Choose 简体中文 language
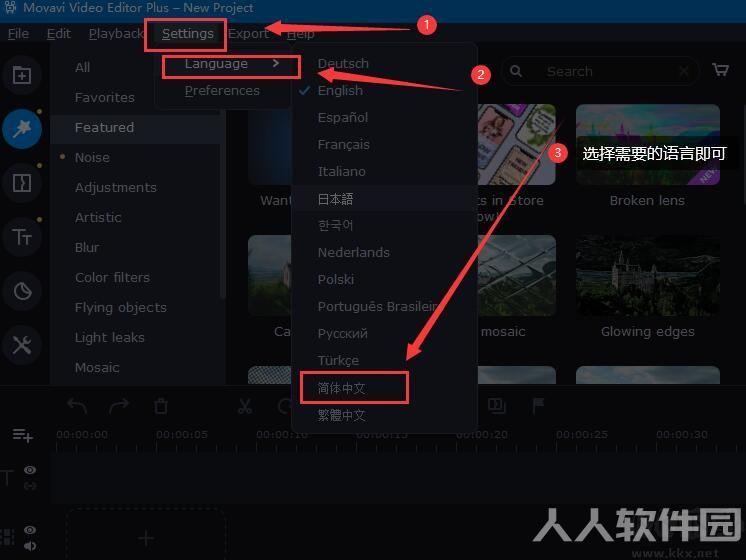Screen dimensions: 746x560 (384, 388)
